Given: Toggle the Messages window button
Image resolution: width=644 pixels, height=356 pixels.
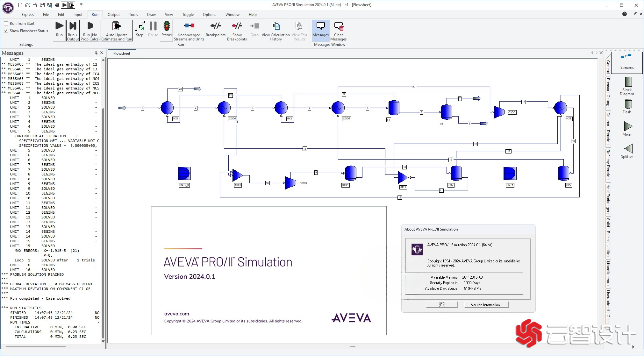Looking at the screenshot, I should [320, 30].
